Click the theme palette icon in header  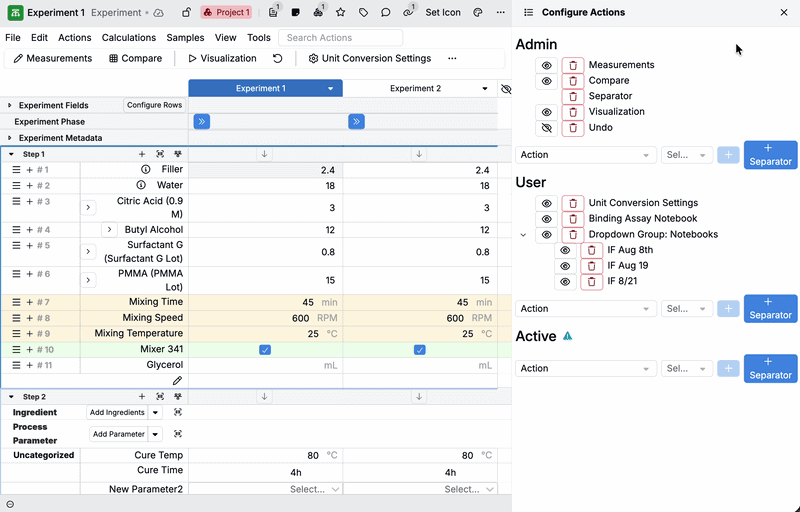(477, 13)
